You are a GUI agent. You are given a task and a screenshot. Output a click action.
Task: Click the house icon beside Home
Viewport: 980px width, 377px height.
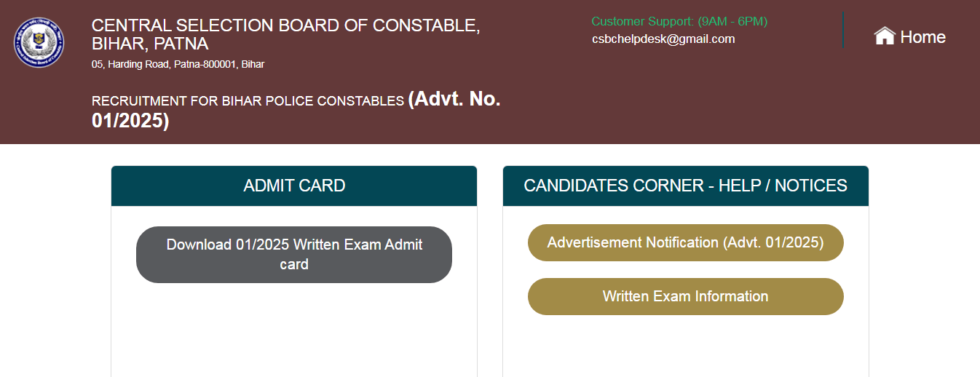[x=884, y=36]
